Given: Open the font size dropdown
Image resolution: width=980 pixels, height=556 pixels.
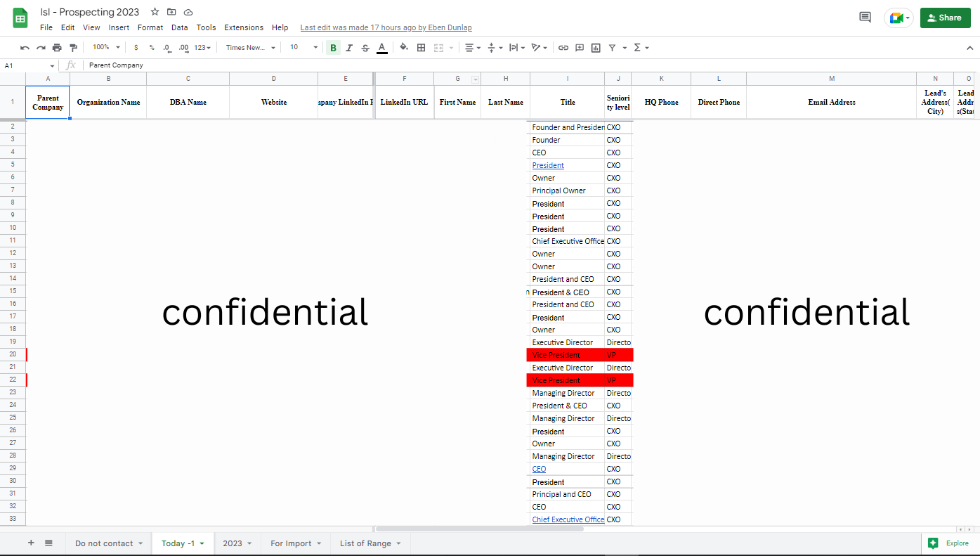Looking at the screenshot, I should click(304, 48).
